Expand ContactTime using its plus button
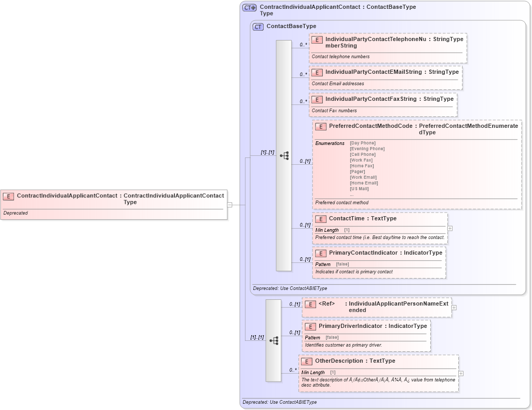The image size is (532, 410). [451, 228]
